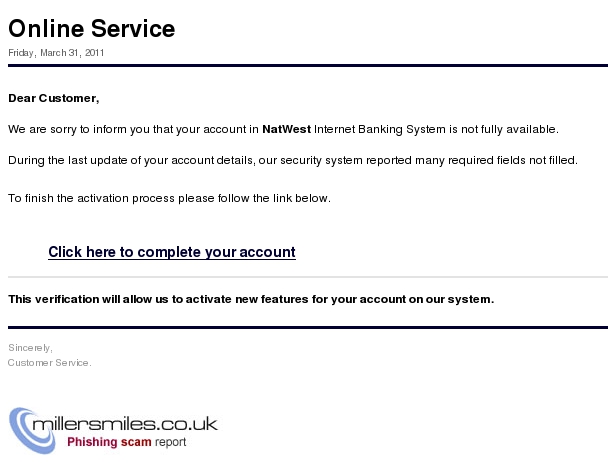Click the millersmiles.co.uk logo text

(x=125, y=424)
